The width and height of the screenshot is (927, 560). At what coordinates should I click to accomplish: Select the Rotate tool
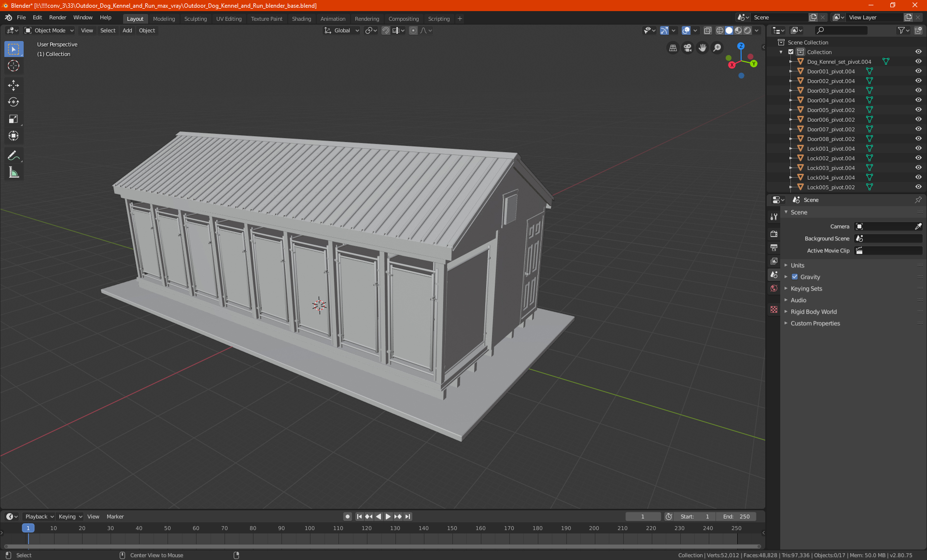coord(14,102)
